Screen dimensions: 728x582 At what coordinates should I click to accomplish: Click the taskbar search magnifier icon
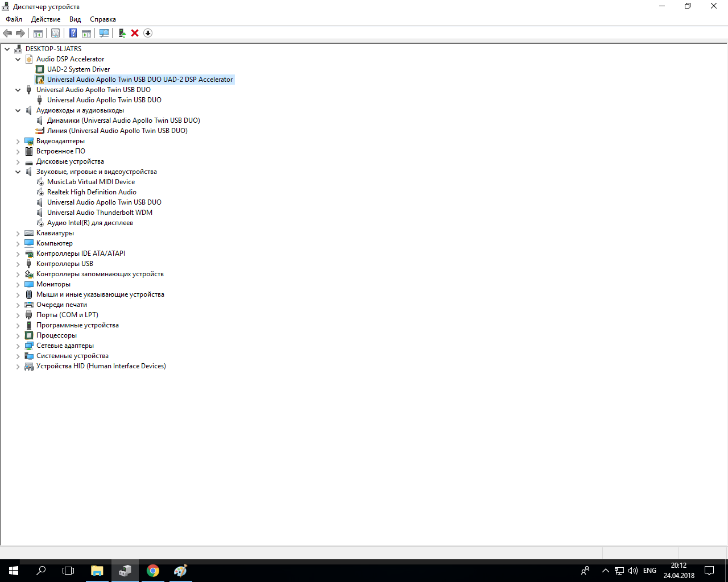41,571
